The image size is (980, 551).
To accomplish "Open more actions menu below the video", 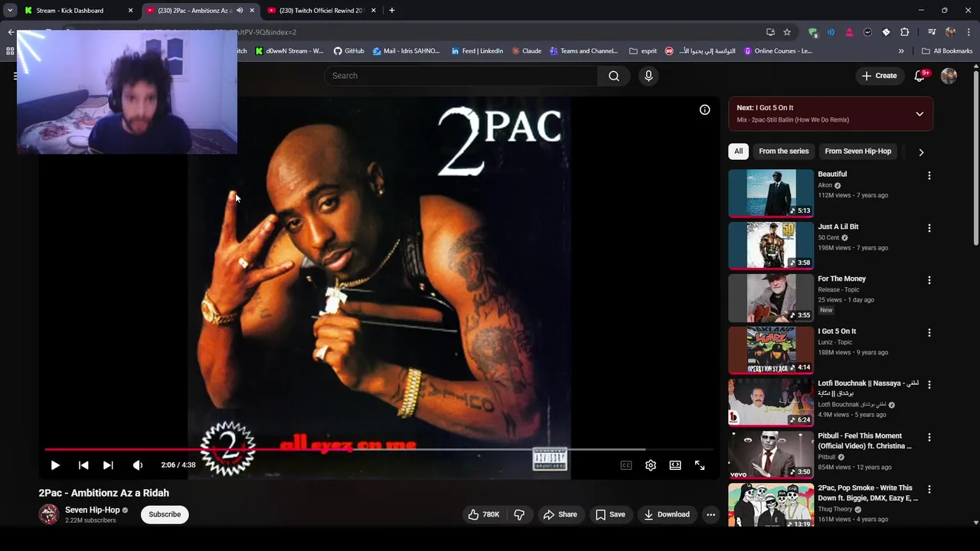I will 710,514.
